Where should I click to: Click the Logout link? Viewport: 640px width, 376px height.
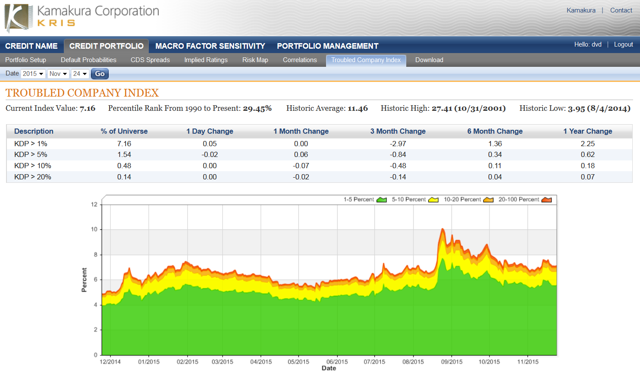(623, 44)
